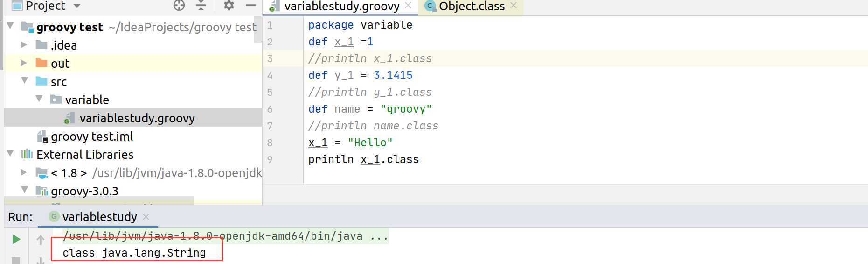Image resolution: width=868 pixels, height=264 pixels.
Task: Expand the out folder
Action: pos(24,63)
